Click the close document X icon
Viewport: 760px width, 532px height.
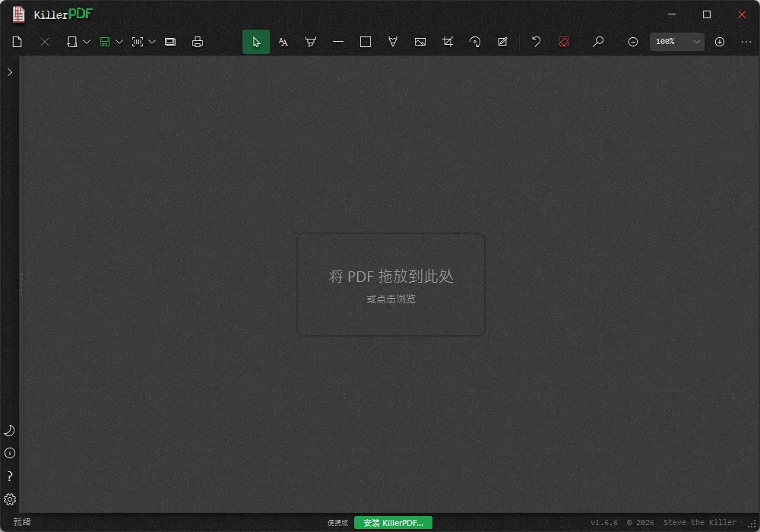(x=45, y=42)
